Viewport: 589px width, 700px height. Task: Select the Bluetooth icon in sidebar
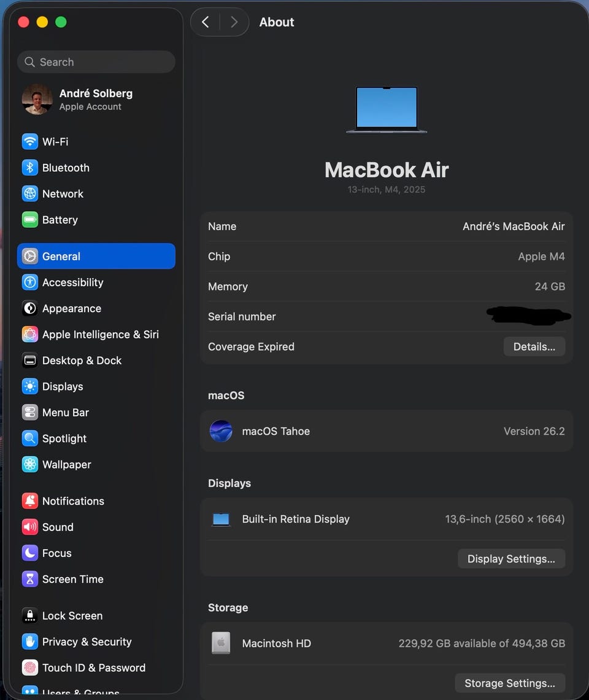tap(30, 168)
